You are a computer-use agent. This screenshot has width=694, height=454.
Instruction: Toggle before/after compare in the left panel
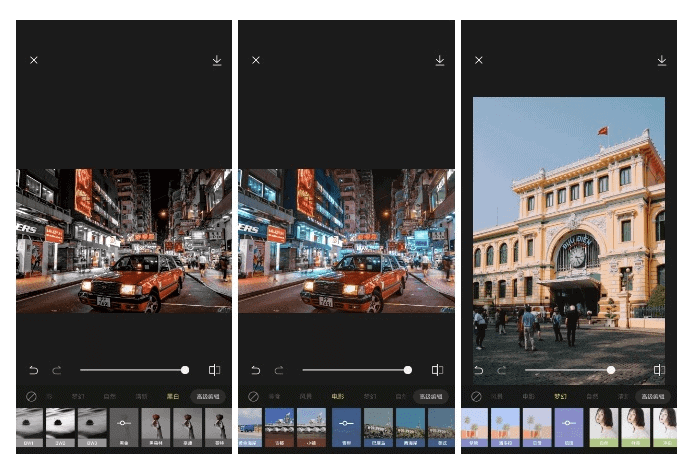click(x=214, y=370)
